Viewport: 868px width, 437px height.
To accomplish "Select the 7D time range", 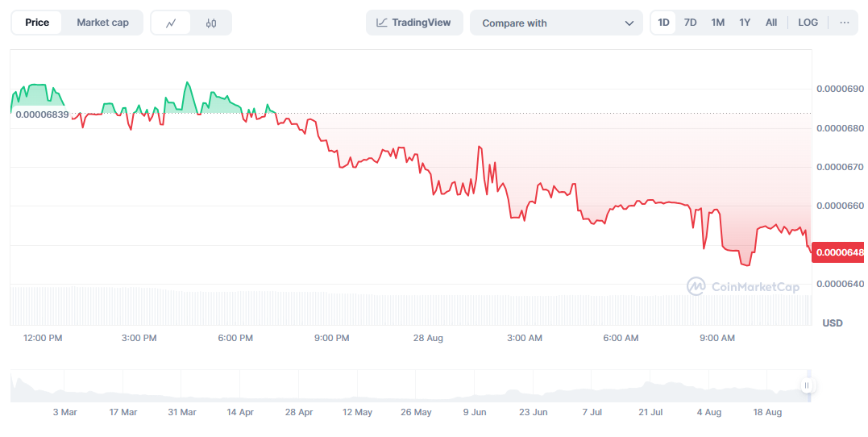I will tap(690, 23).
